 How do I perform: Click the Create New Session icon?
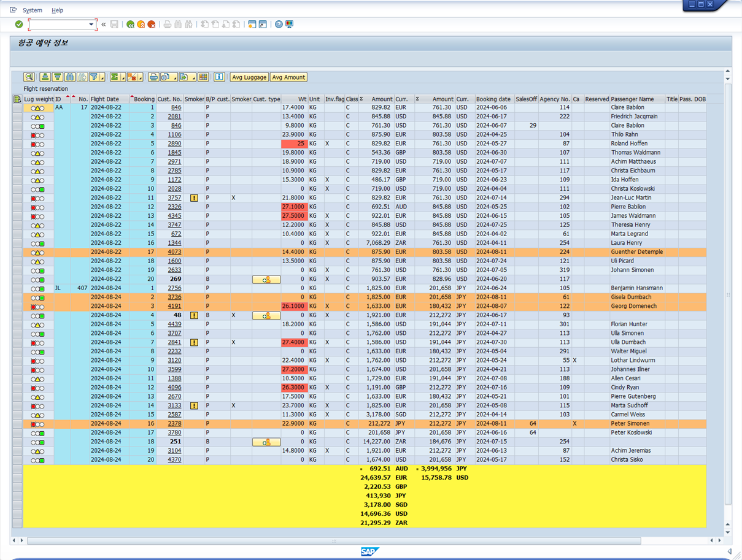pos(252,25)
